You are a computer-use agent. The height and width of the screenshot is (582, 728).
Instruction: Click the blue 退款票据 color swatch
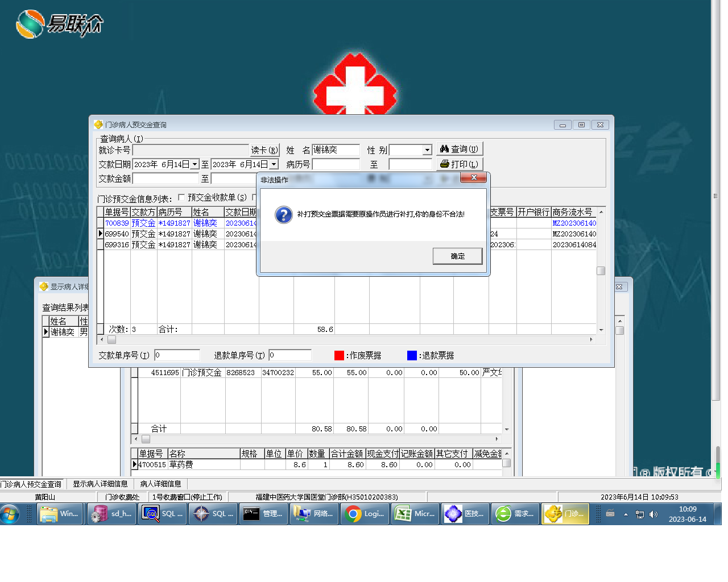412,355
